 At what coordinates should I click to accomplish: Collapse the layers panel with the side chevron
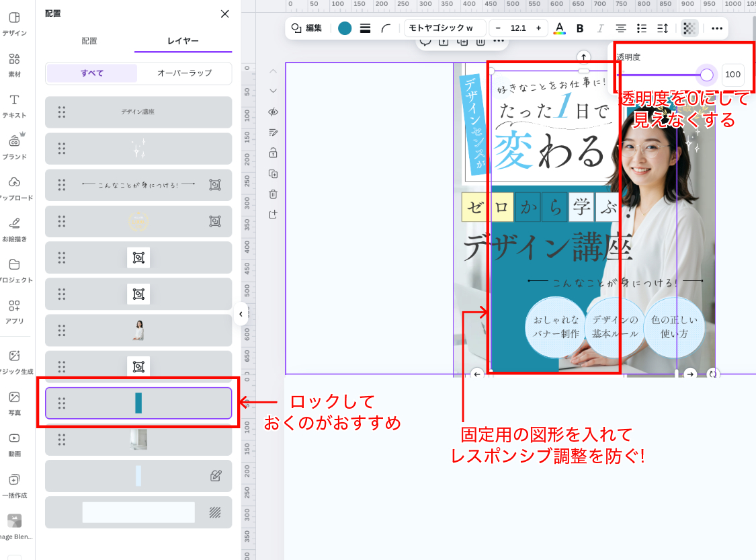(x=240, y=313)
